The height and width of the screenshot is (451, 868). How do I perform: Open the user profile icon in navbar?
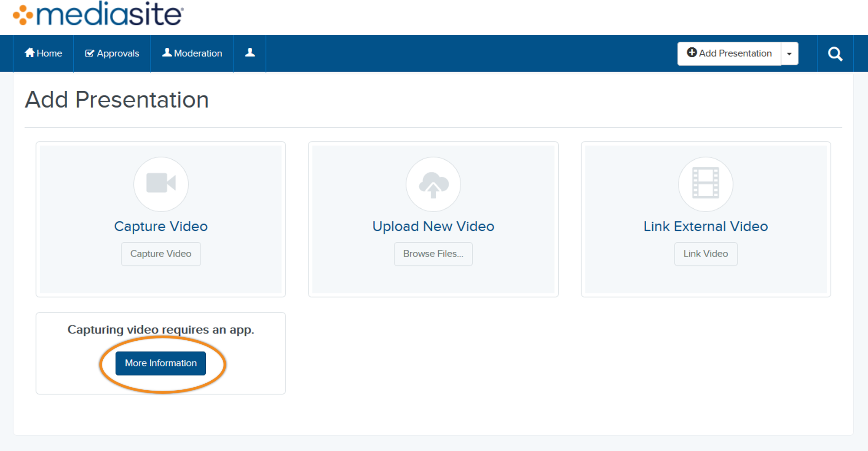250,53
